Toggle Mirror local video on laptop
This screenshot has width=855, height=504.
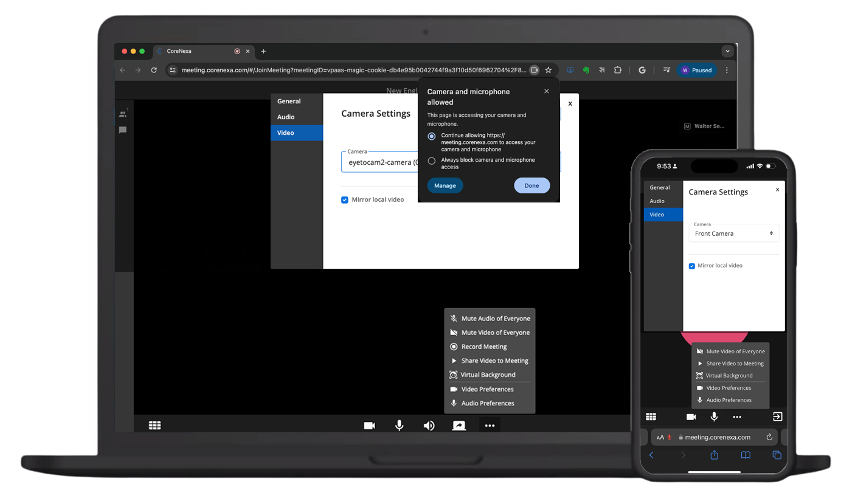coord(345,200)
